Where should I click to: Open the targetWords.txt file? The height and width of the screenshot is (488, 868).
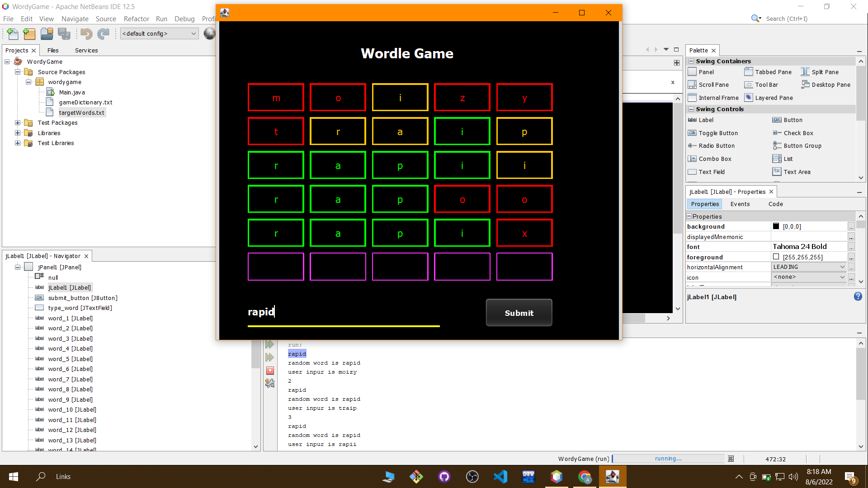point(81,113)
